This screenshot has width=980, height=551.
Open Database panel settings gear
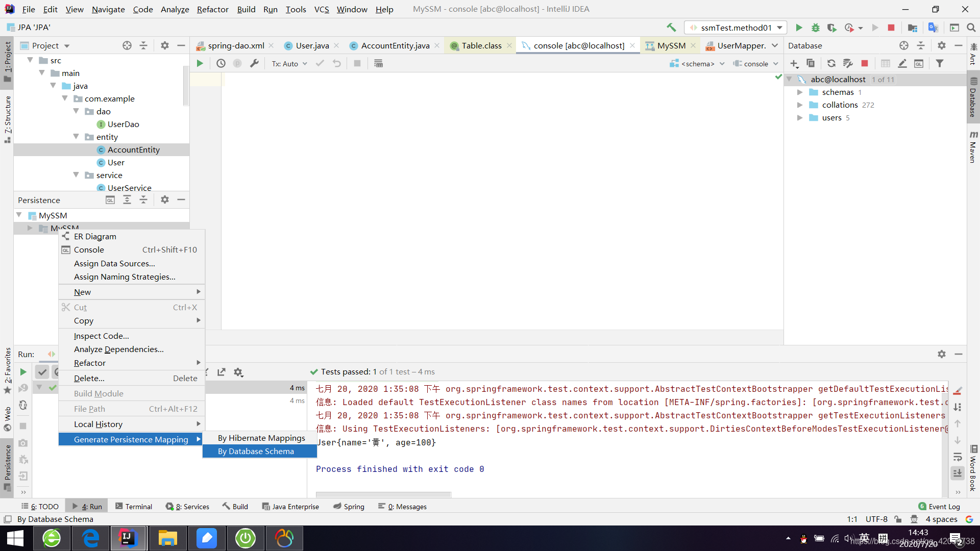942,45
